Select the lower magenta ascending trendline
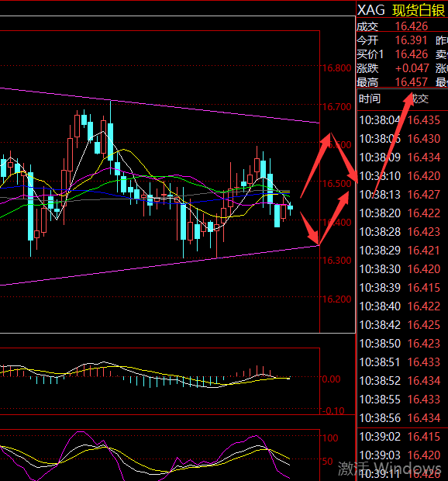Viewport: 448px width, 481px height. click(160, 265)
